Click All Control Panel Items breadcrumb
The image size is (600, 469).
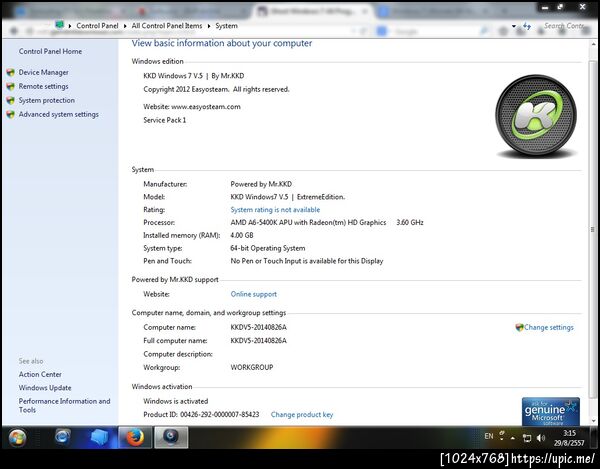[x=167, y=26]
